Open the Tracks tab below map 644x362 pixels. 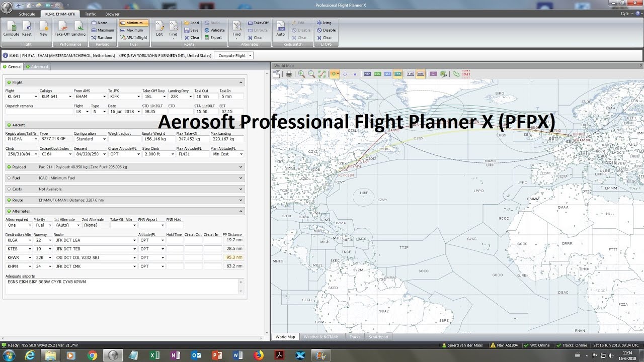355,337
